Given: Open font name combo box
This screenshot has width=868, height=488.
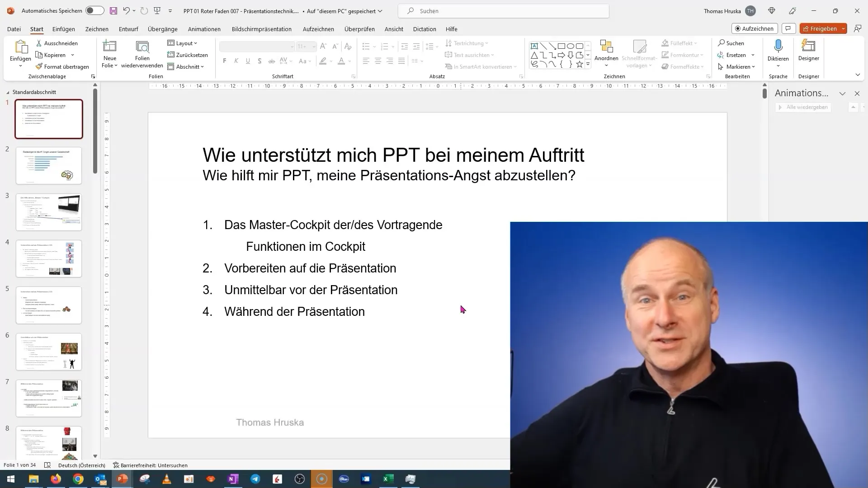Looking at the screenshot, I should click(x=257, y=47).
